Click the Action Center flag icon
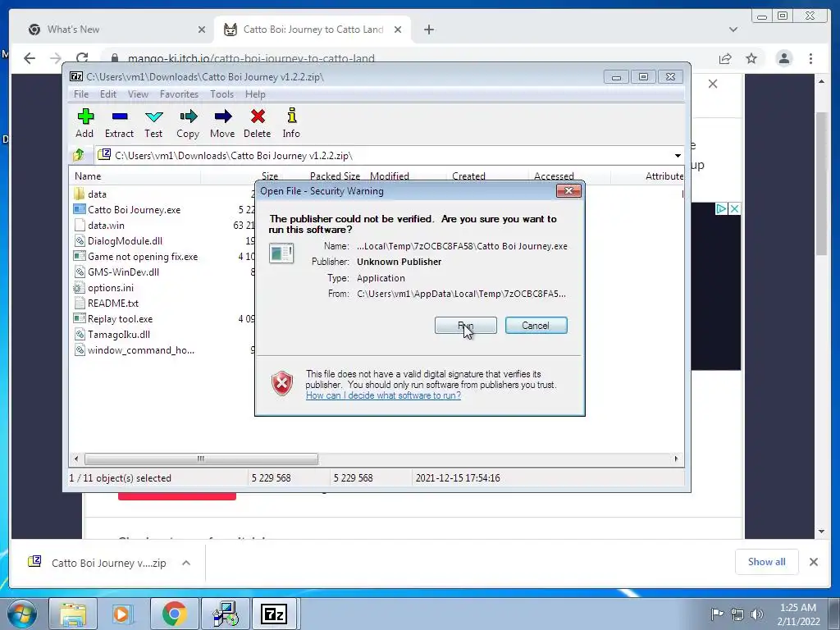The image size is (840, 630). 717,614
